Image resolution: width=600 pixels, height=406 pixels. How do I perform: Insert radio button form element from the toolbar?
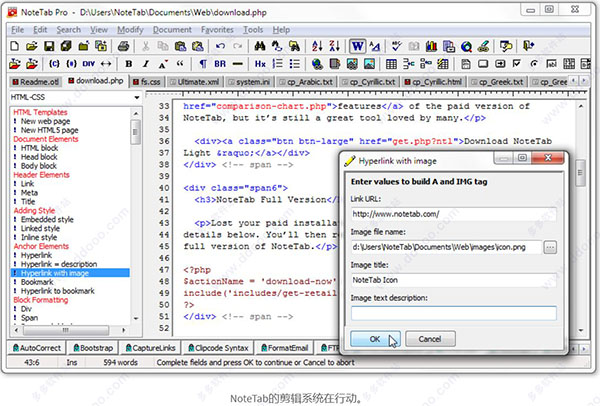tap(534, 64)
